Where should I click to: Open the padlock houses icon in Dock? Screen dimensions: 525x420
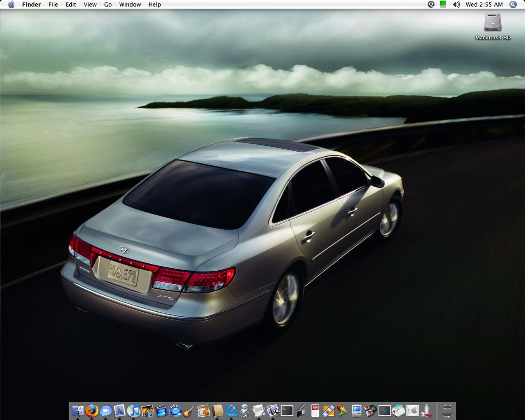pyautogui.click(x=370, y=410)
